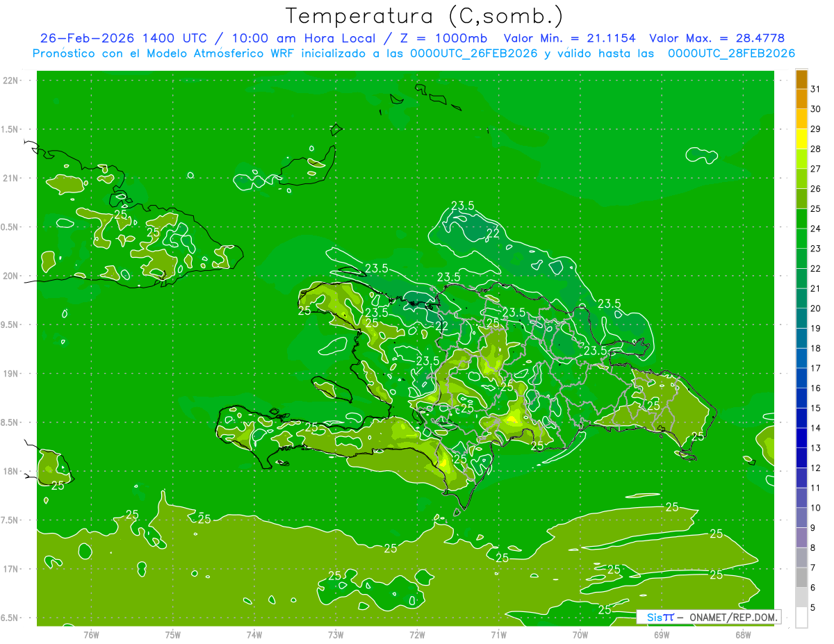Click the title 'Temperatura (C,somb.)'
Image resolution: width=834 pixels, height=644 pixels.
[424, 16]
